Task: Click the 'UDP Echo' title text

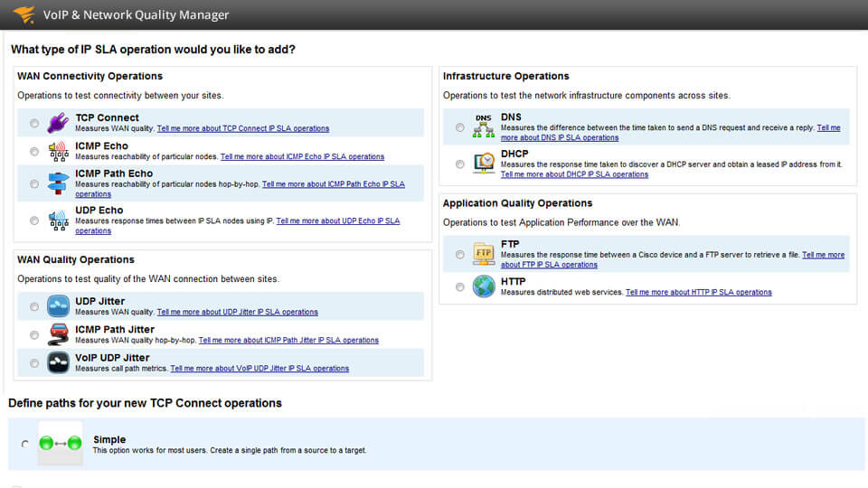Action: 99,210
